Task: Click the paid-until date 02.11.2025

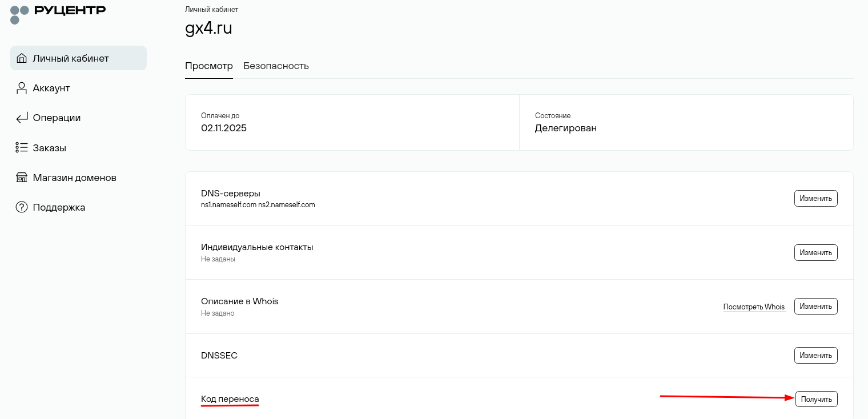Action: [224, 128]
